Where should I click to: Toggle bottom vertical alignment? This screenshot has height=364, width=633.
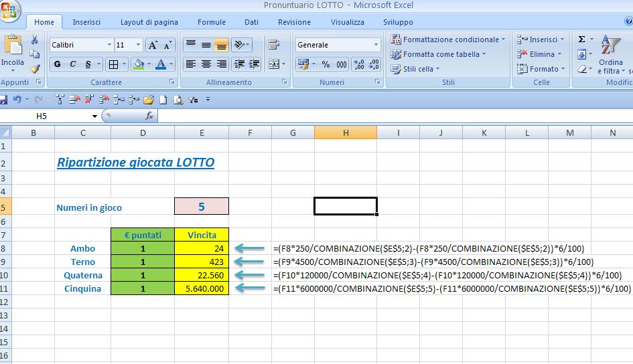click(221, 45)
